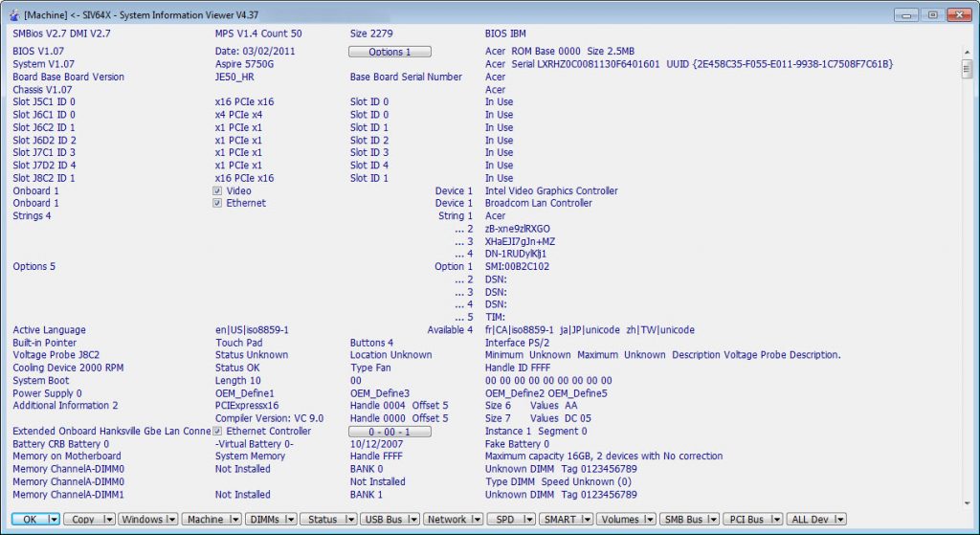Click 'Slot J8C2 ID 1' row label
This screenshot has width=980, height=535.
coord(44,178)
